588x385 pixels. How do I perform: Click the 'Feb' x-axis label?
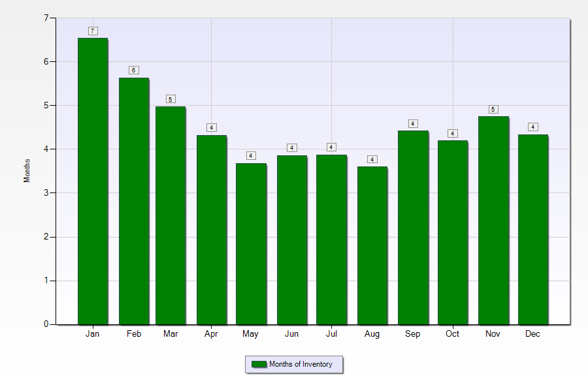134,333
